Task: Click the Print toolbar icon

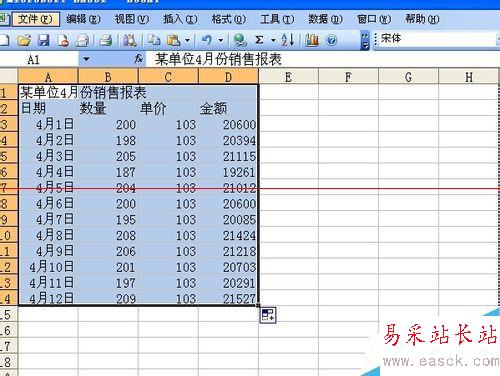Action: [x=106, y=40]
